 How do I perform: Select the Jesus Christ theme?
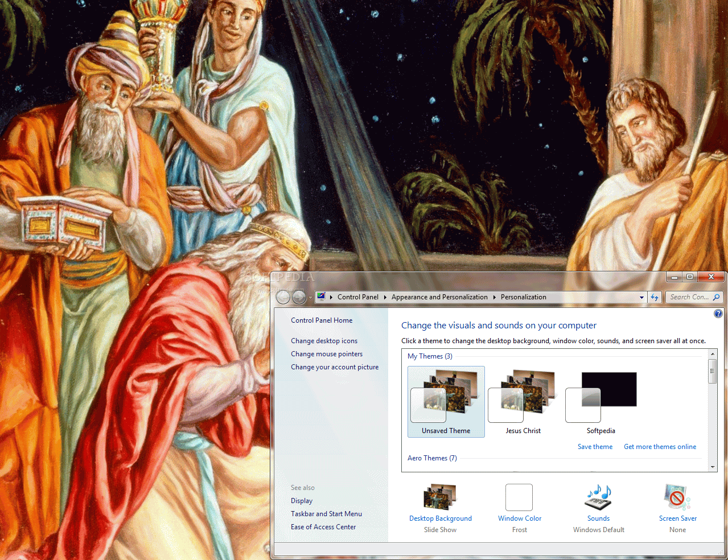click(x=523, y=402)
